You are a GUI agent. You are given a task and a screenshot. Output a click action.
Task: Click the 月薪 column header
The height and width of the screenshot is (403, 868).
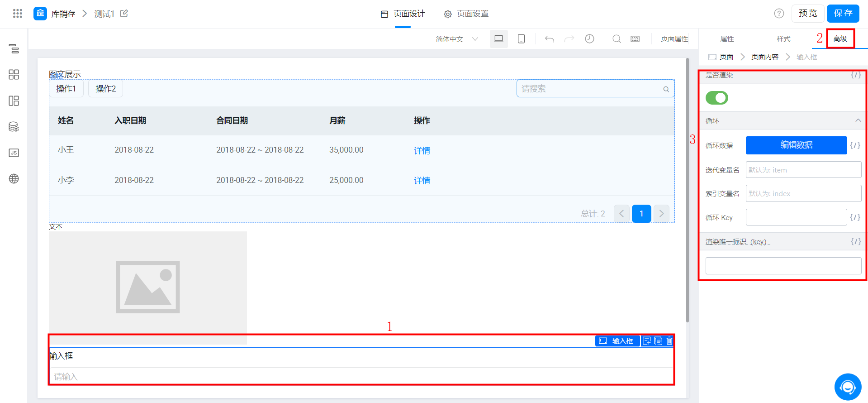click(x=337, y=120)
